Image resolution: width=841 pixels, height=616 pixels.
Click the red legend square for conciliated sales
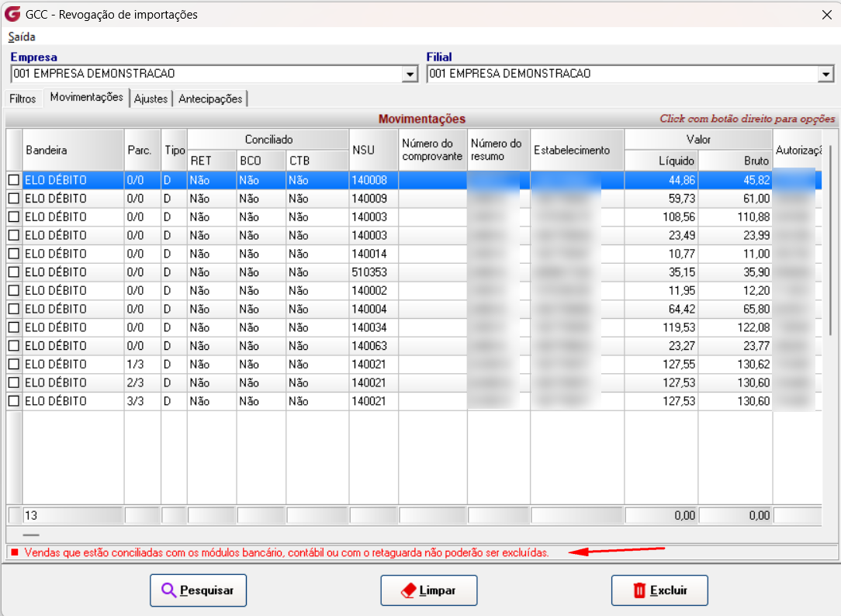pos(15,552)
